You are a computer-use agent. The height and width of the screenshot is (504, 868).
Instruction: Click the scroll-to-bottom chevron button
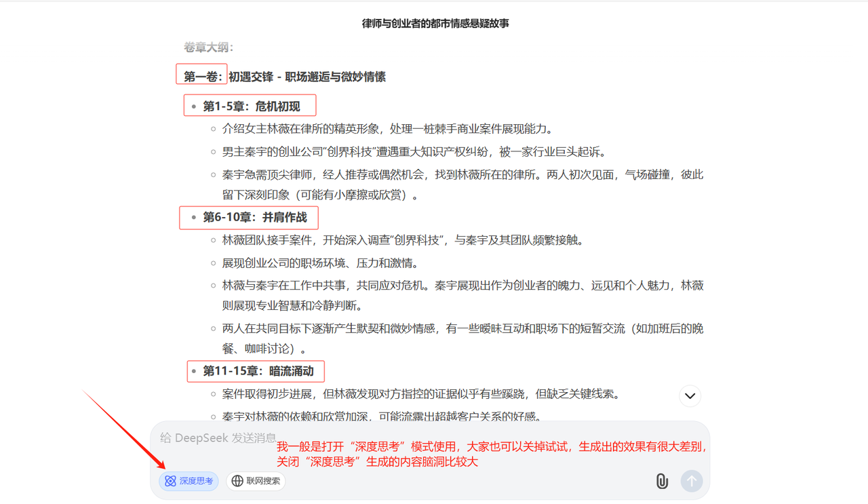pos(690,395)
